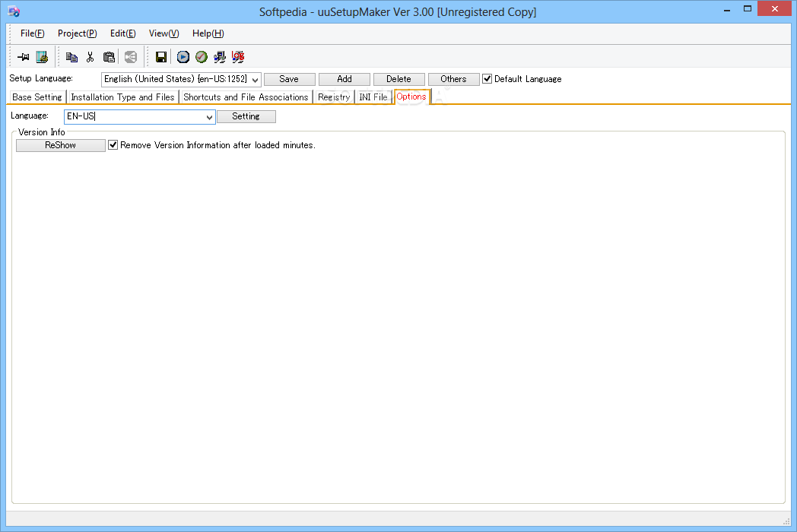Click the greyed share toolbar icon
The image size is (797, 532).
click(x=131, y=57)
